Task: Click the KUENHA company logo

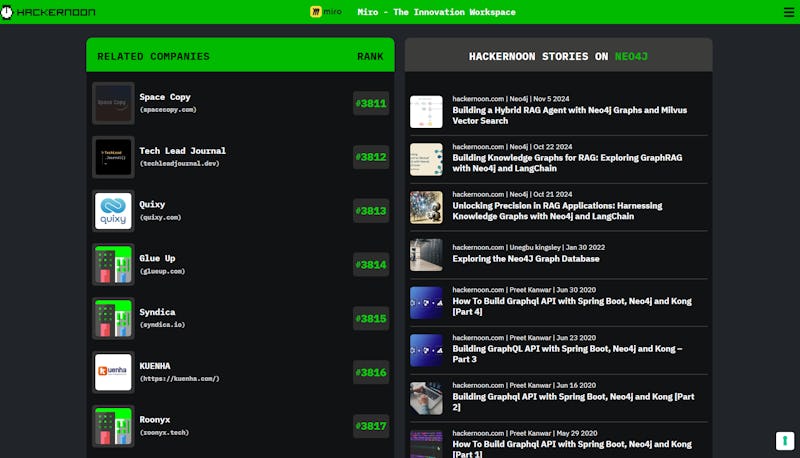Action: 113,372
